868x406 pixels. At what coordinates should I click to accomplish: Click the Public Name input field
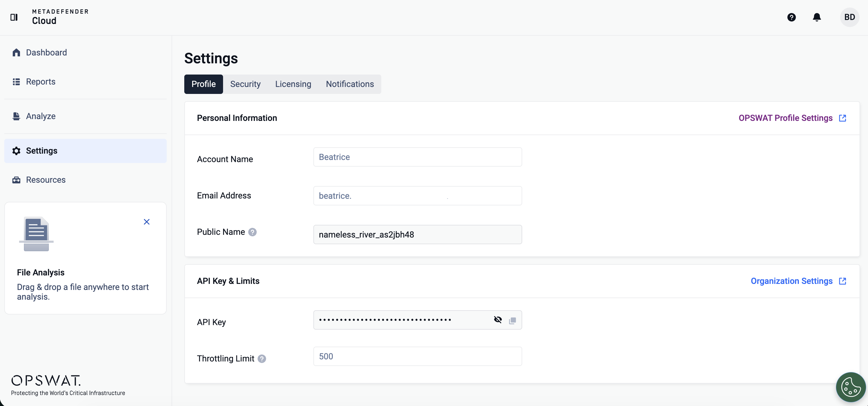point(417,235)
